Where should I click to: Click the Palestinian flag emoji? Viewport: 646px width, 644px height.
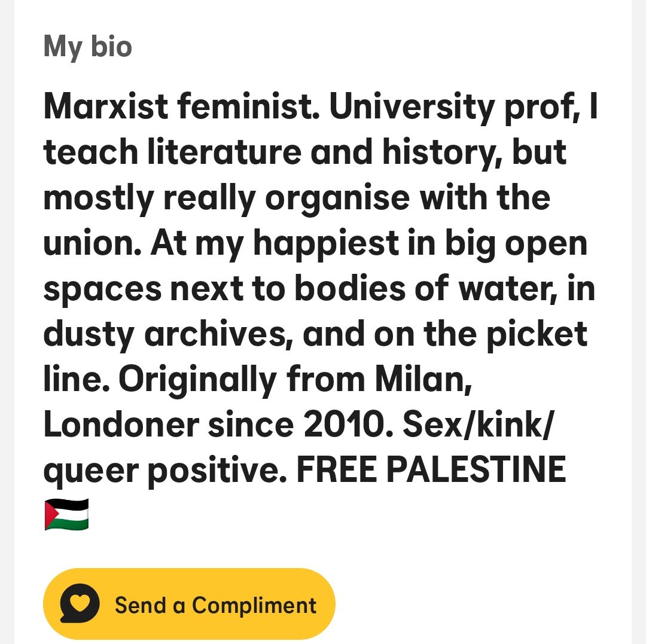66,514
